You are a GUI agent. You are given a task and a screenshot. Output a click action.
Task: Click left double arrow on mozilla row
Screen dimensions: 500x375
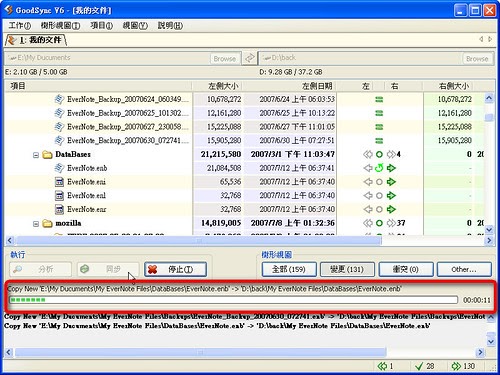click(x=368, y=223)
